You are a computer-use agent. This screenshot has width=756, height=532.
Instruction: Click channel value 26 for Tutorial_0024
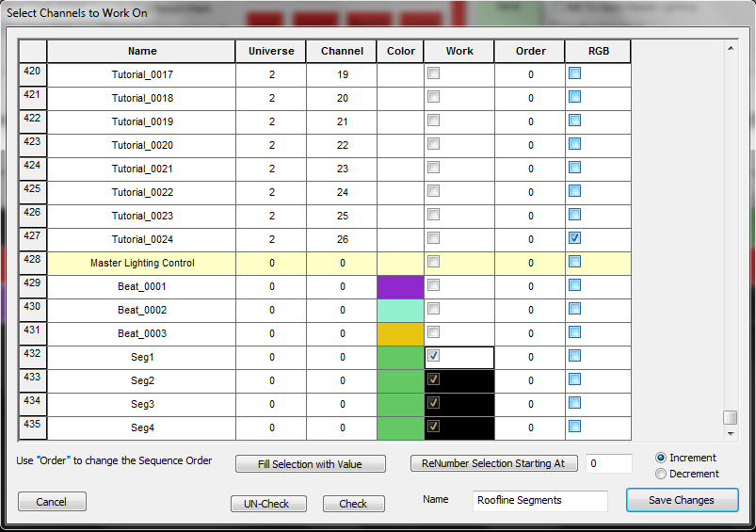[x=342, y=240]
